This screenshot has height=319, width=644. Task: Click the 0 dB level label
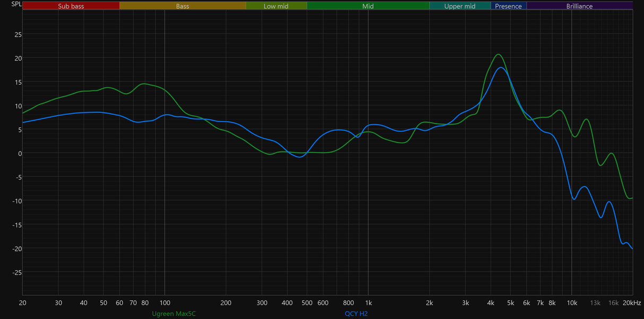20,154
